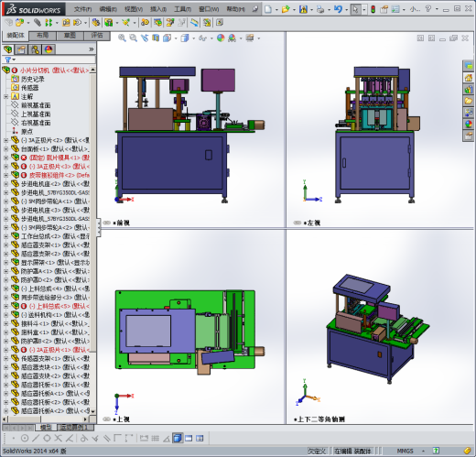Open the Section View tool
The width and height of the screenshot is (476, 457).
coord(156,38)
